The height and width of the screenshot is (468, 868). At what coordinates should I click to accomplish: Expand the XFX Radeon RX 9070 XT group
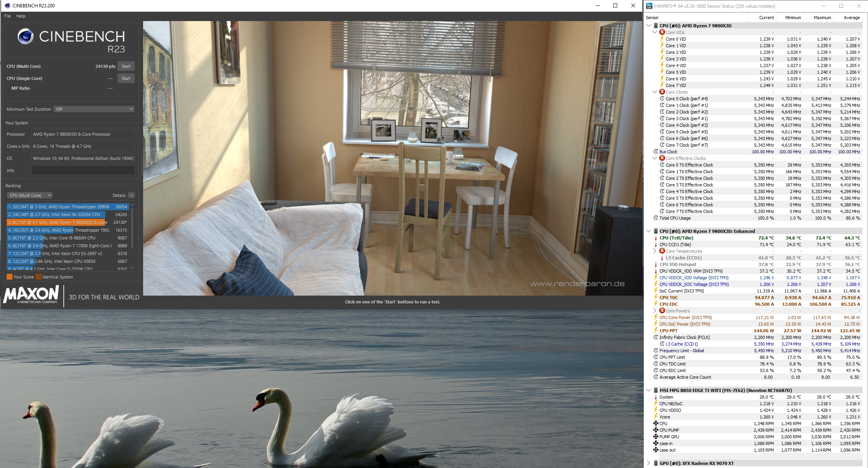click(x=648, y=463)
